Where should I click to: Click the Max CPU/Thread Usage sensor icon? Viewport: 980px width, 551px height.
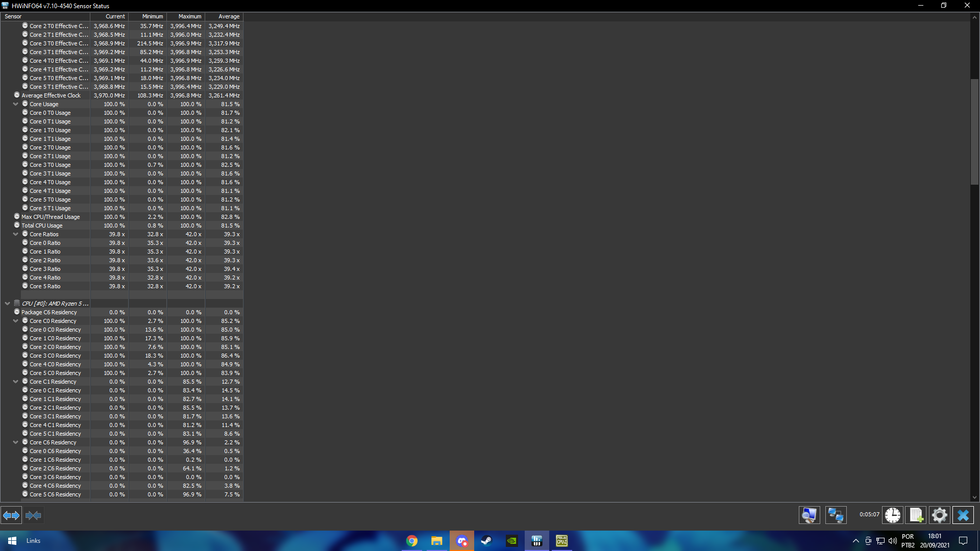[x=17, y=216]
